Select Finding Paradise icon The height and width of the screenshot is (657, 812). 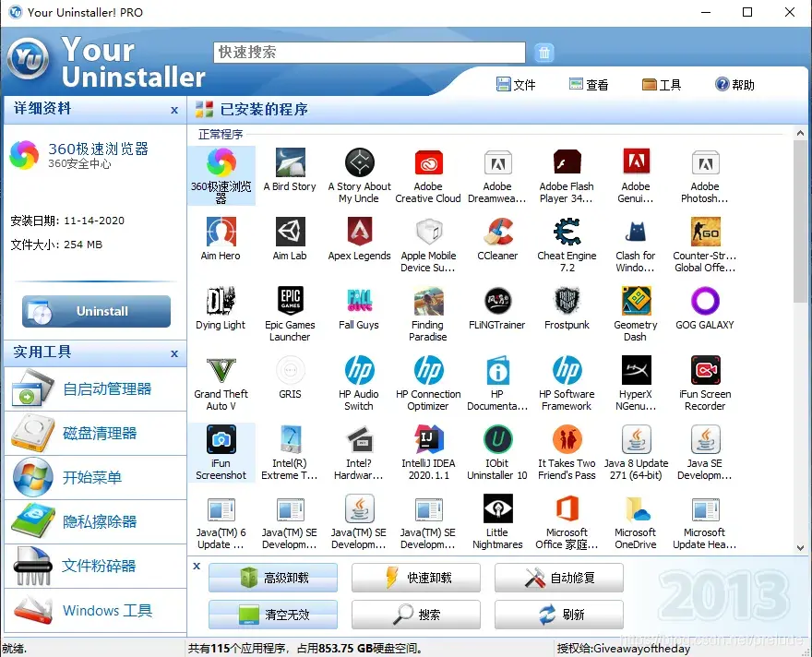(428, 301)
